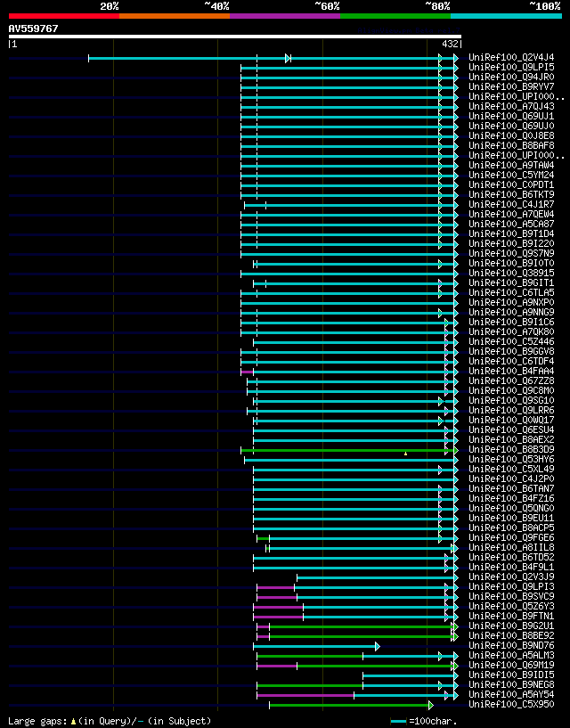Open hit UniRef100_Q69M19
Screen dimensions: 570x728
coord(511,665)
